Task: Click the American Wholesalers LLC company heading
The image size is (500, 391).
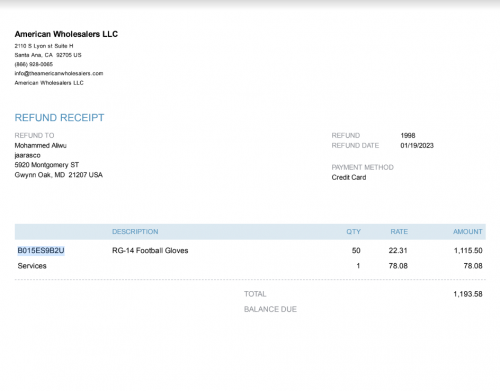Action: (66, 34)
